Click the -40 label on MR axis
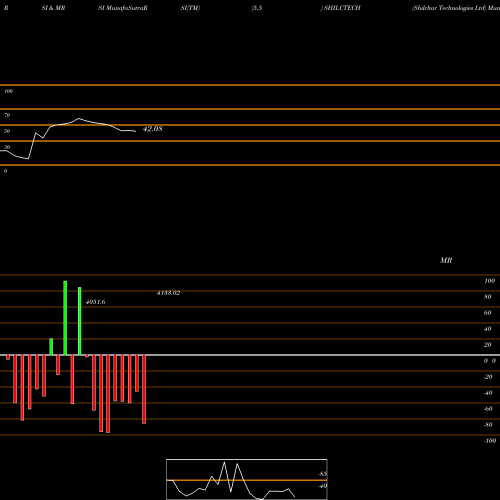 (488, 393)
